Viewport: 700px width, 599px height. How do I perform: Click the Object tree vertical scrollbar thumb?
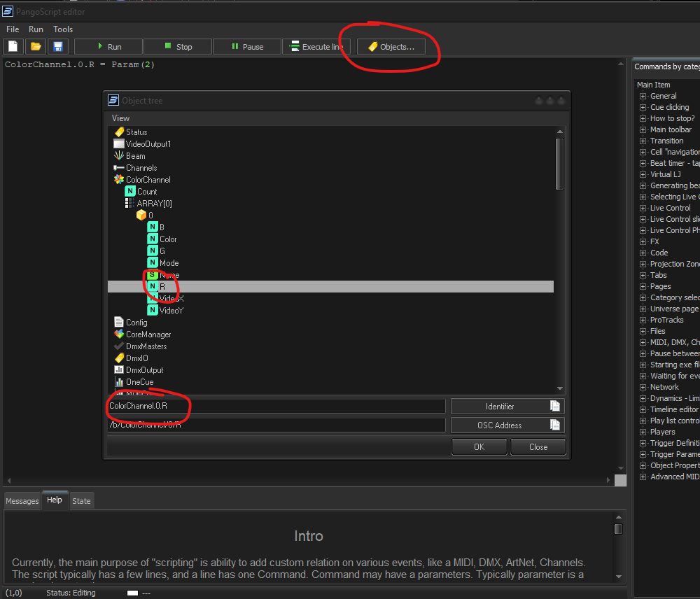coord(559,164)
